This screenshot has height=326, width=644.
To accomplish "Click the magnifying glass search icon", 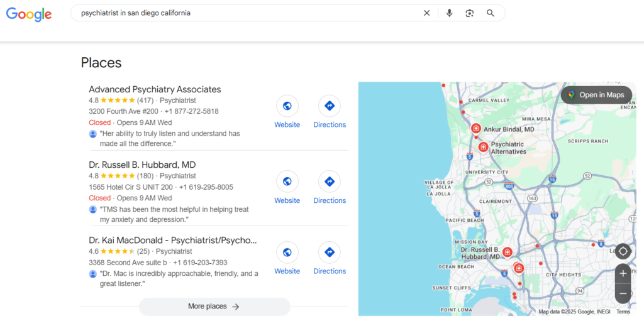I will [x=491, y=13].
